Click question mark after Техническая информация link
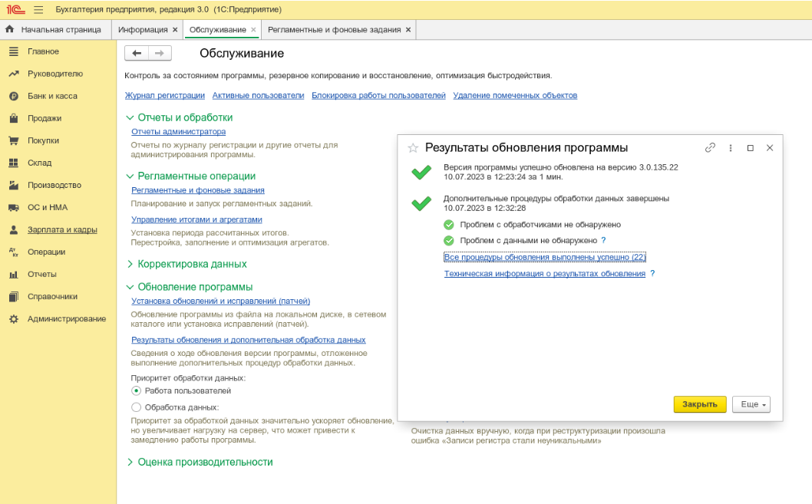The height and width of the screenshot is (504, 812). coord(652,273)
